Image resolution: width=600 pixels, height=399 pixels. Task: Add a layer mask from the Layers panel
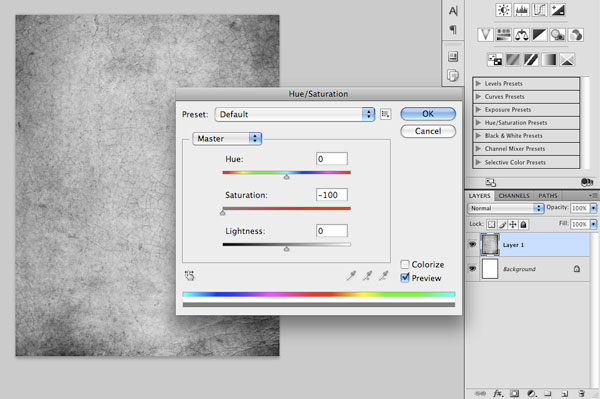pos(515,393)
